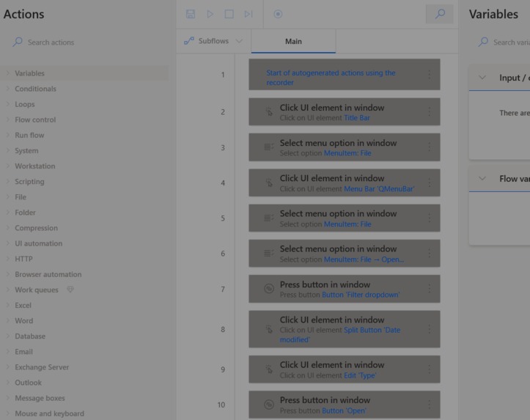Click the press-button icon on action 7

[269, 289]
